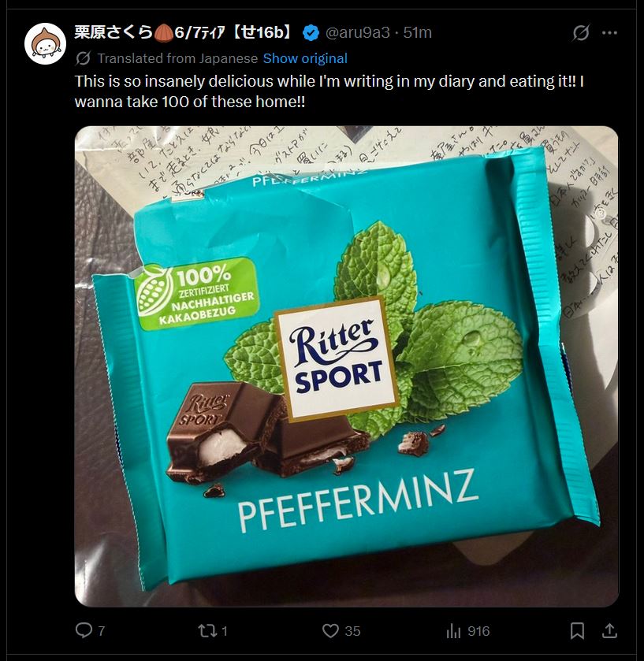Screen dimensions: 644x661
Task: Click the tweet text about the diary
Action: tap(329, 91)
